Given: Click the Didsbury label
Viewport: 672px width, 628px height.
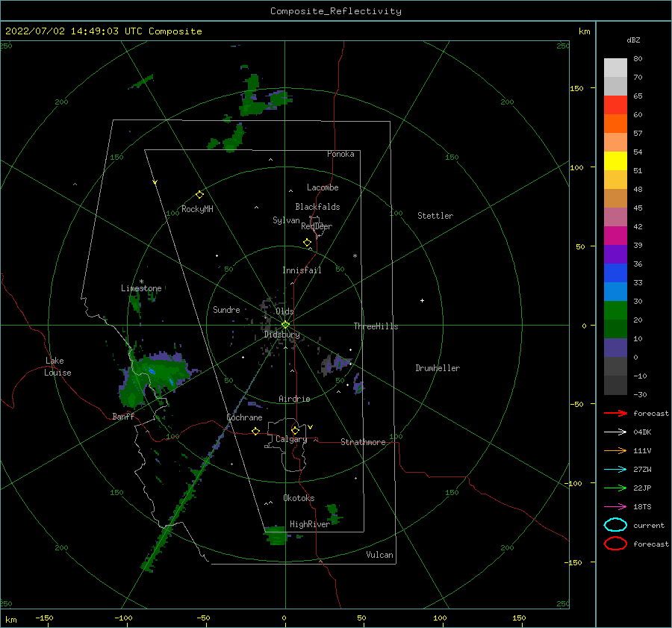Looking at the screenshot, I should (282, 335).
